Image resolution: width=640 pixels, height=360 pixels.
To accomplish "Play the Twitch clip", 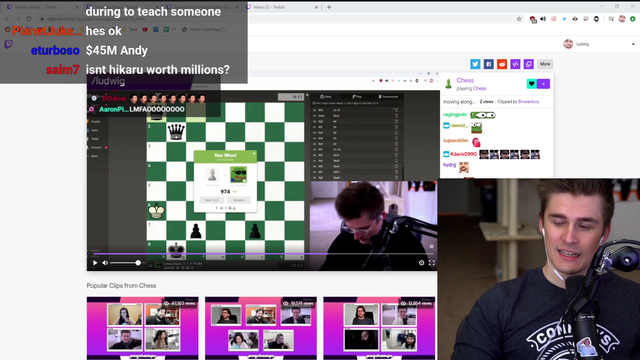I will click(x=95, y=263).
